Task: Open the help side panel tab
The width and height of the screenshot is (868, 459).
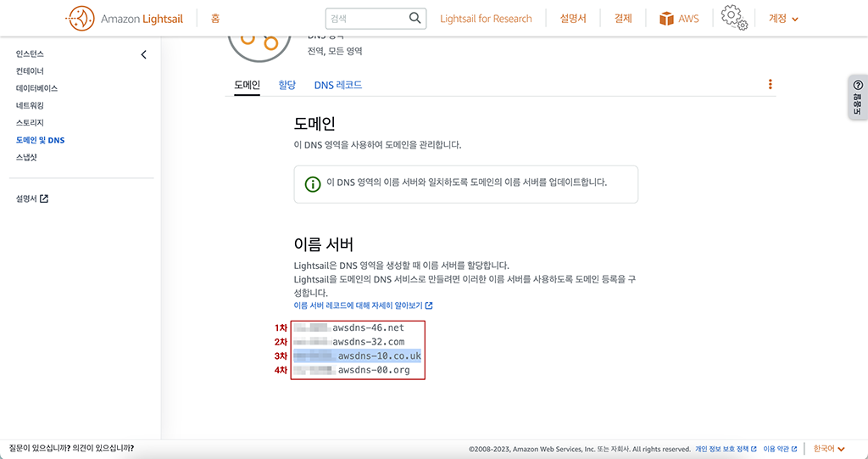Action: (858, 97)
